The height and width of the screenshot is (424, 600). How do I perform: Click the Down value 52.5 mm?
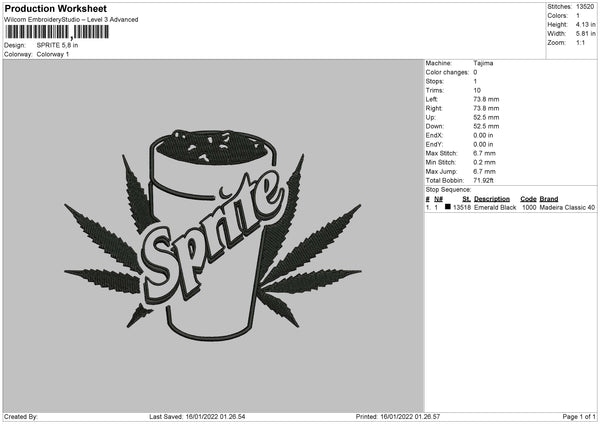[486, 126]
